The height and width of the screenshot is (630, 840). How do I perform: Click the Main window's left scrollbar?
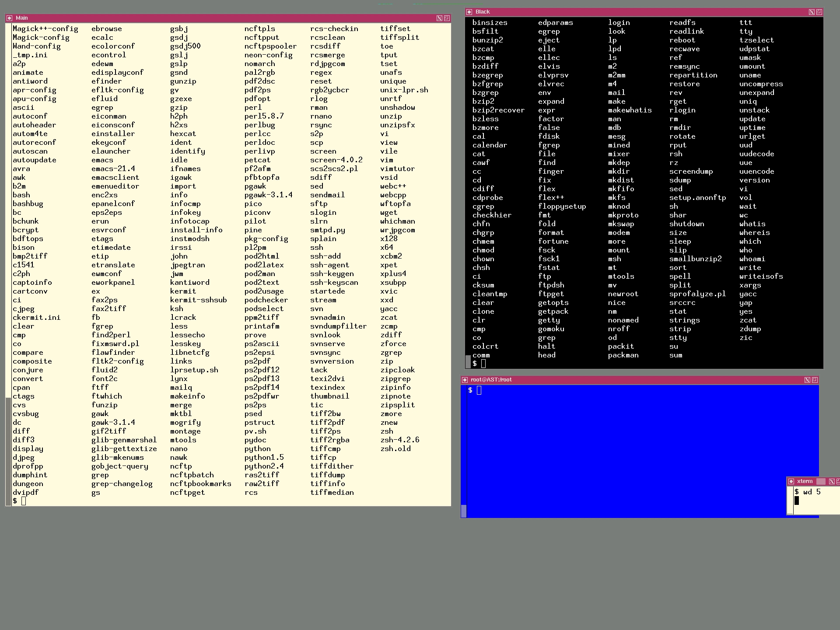click(x=8, y=262)
